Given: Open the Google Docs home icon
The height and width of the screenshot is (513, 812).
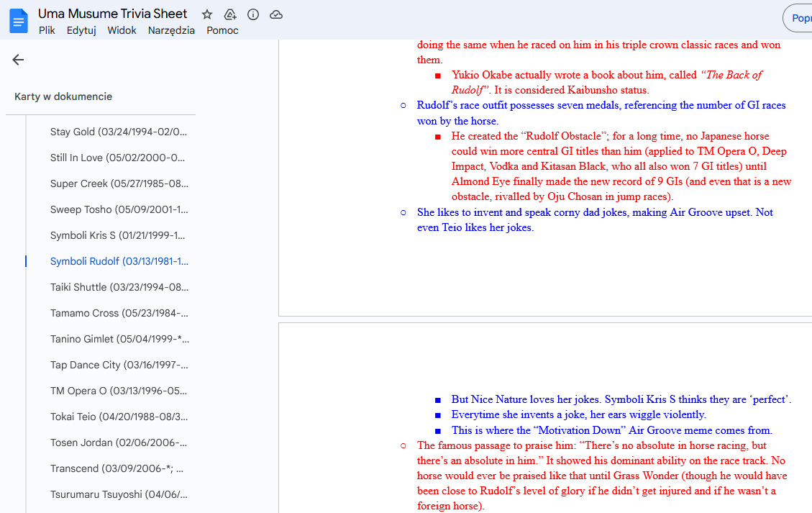Looking at the screenshot, I should [x=19, y=21].
